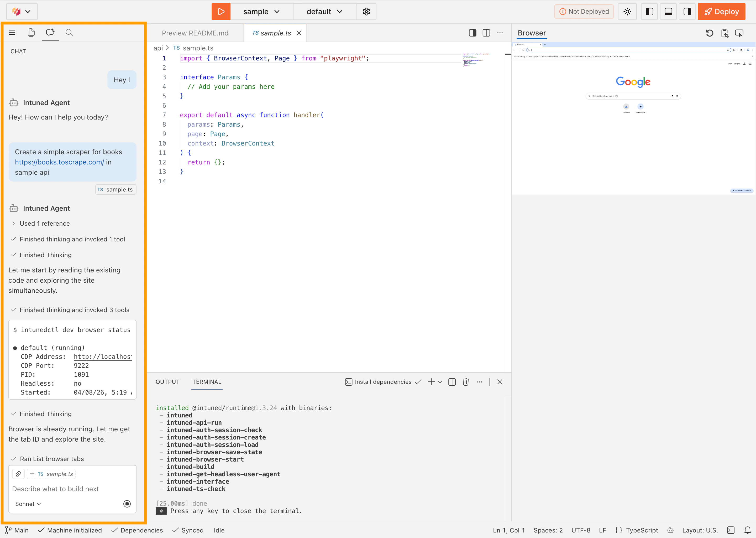Open the file explorer in the sidebar
Image resolution: width=756 pixels, height=538 pixels.
click(x=31, y=33)
